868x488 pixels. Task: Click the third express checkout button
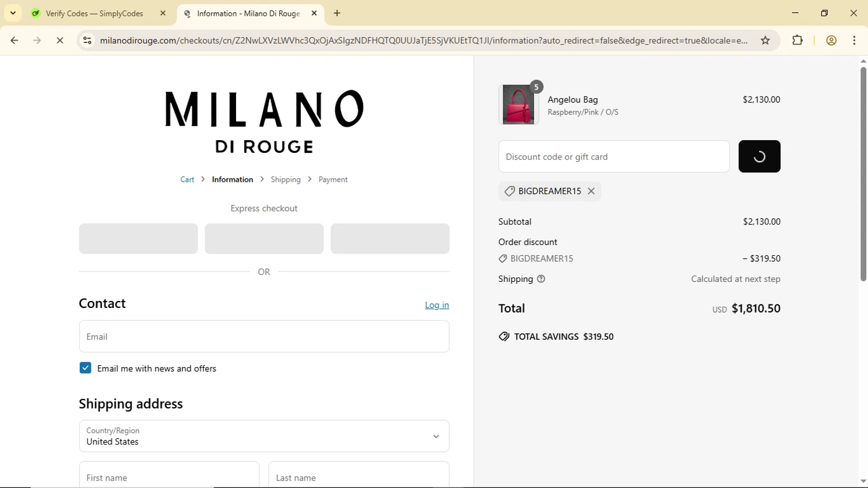[390, 239]
